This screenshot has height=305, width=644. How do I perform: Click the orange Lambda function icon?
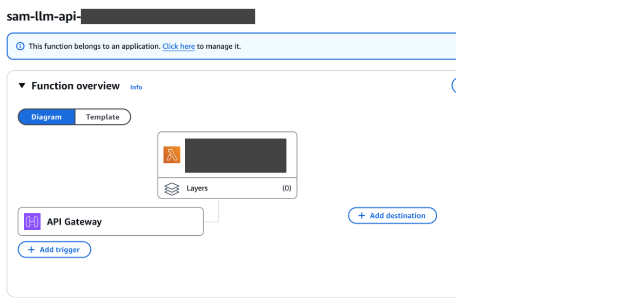[x=172, y=155]
